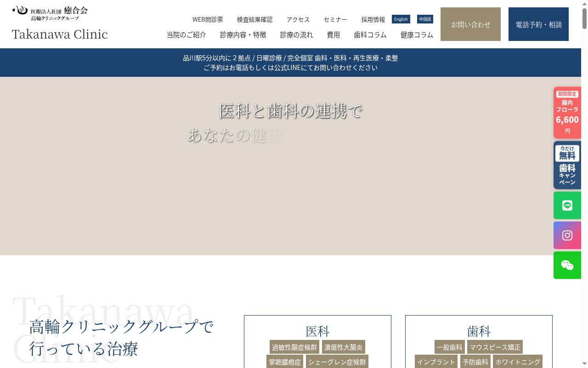Click the 医科 card heading
The width and height of the screenshot is (588, 368).
[317, 331]
